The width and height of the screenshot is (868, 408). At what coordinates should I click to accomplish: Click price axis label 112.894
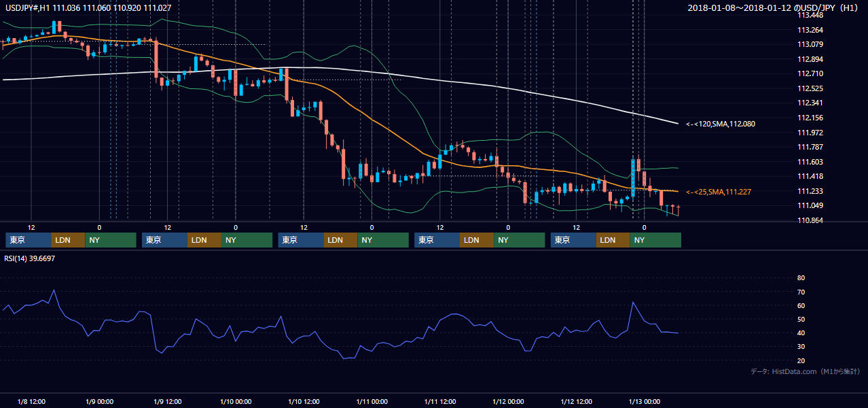point(810,59)
